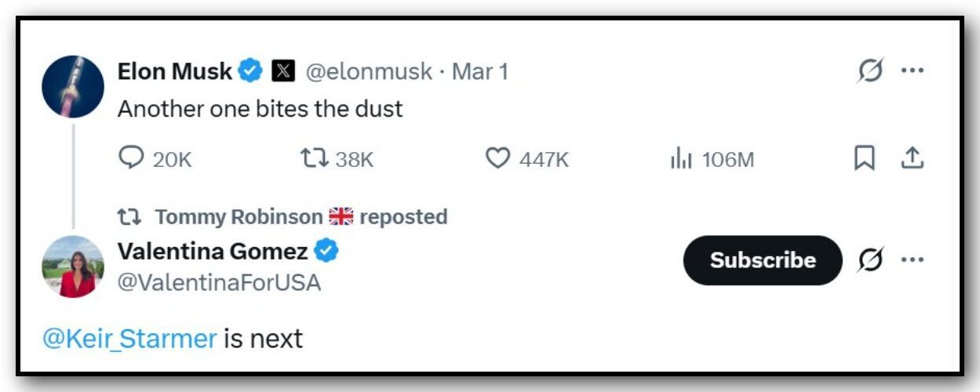980x392 pixels.
Task: Open more options on Elon Musk's tweet
Action: click(x=912, y=71)
